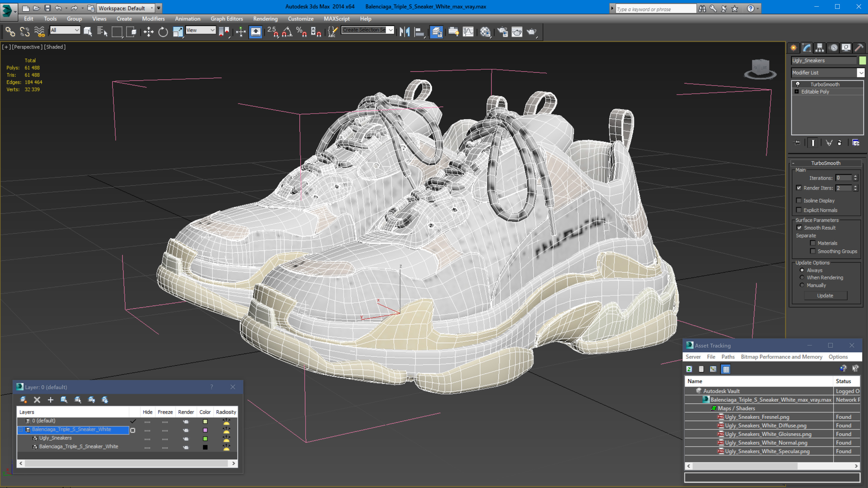Select the Select and Rotate tool
The height and width of the screenshot is (488, 868).
(x=163, y=32)
